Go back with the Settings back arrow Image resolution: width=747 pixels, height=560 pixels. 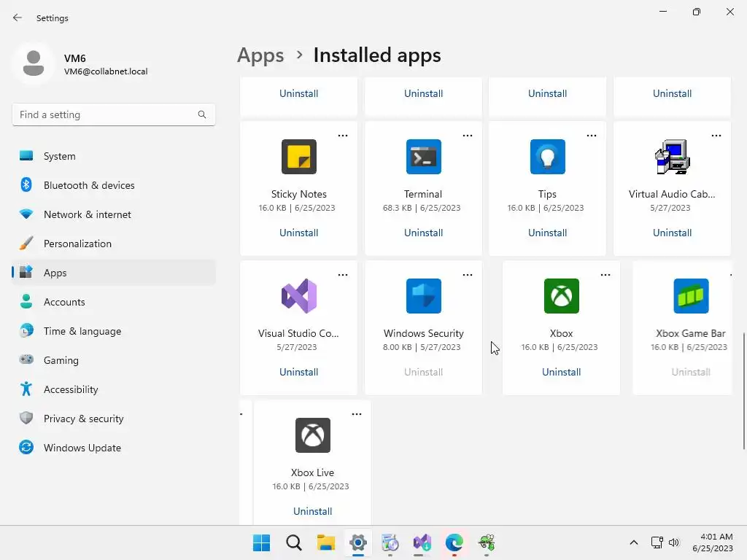[x=18, y=17]
